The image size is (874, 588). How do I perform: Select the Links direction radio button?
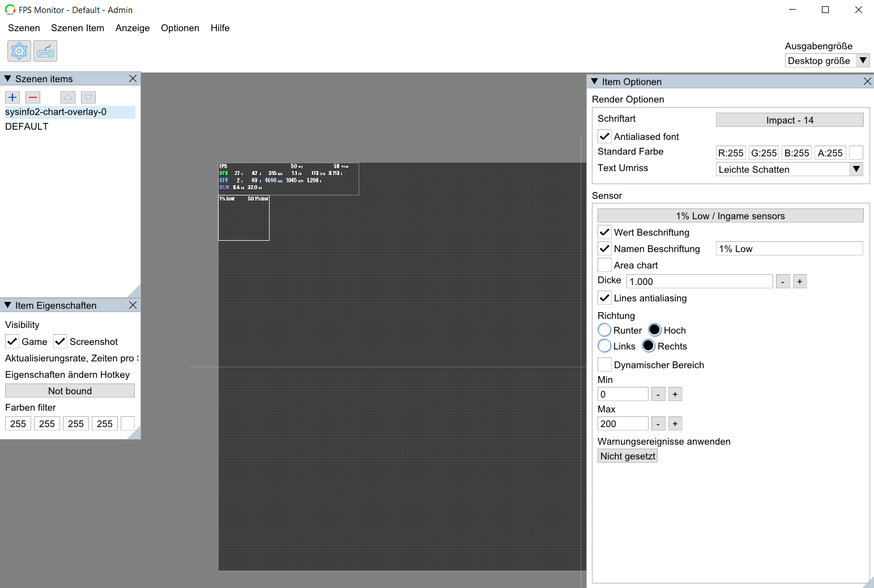(604, 346)
